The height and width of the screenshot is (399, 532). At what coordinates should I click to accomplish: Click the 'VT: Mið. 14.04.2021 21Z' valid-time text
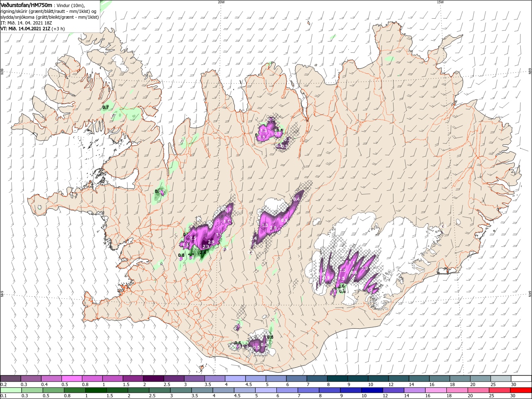click(x=25, y=29)
